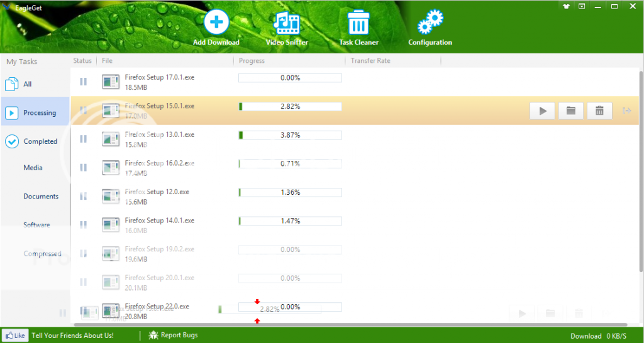The image size is (644, 343).
Task: Click file icon of Firefox Setup 16.0.2.exe
Action: 111,167
